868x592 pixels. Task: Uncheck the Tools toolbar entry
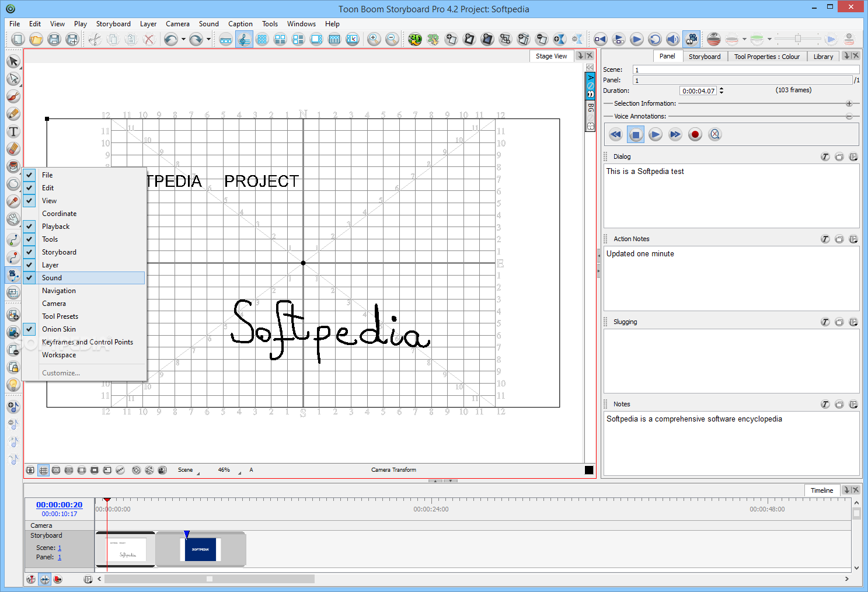pyautogui.click(x=84, y=239)
